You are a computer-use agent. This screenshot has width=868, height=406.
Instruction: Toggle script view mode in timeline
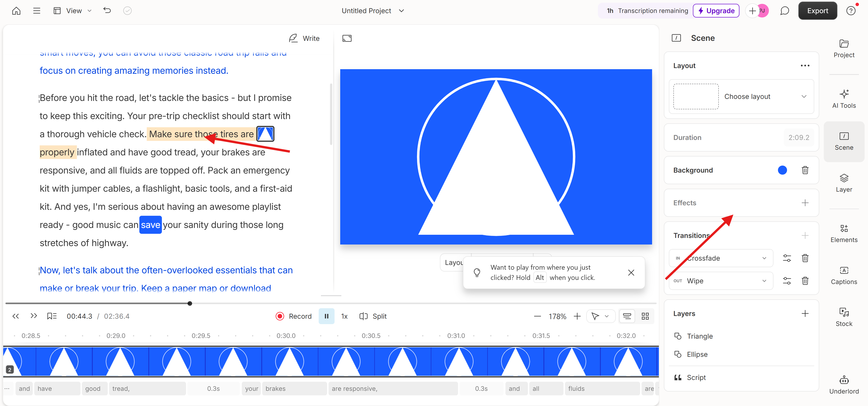click(627, 316)
